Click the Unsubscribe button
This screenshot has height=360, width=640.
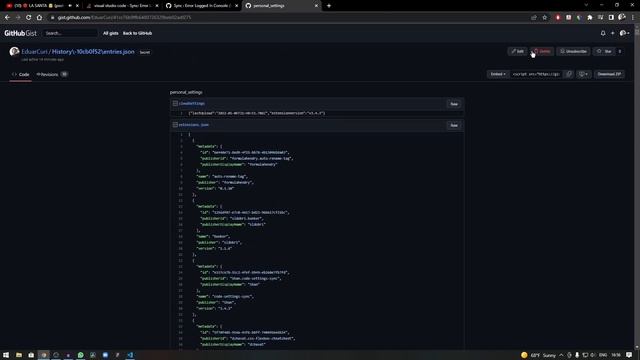coord(573,51)
